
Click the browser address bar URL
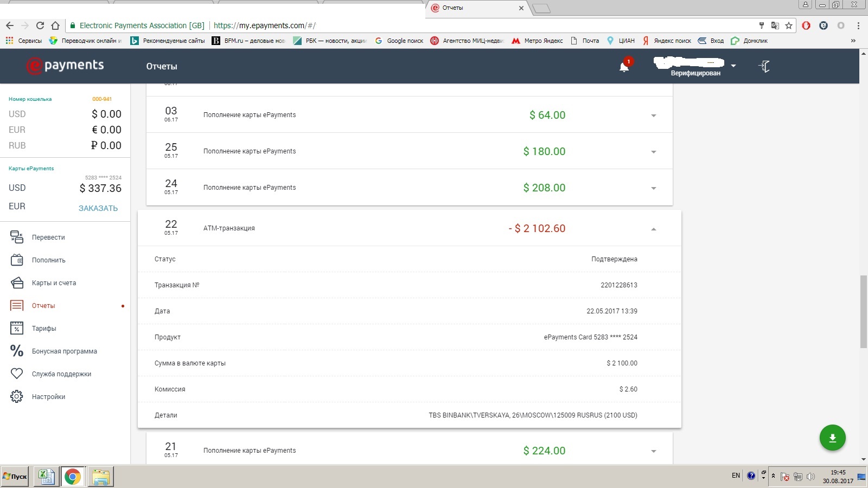pos(265,25)
